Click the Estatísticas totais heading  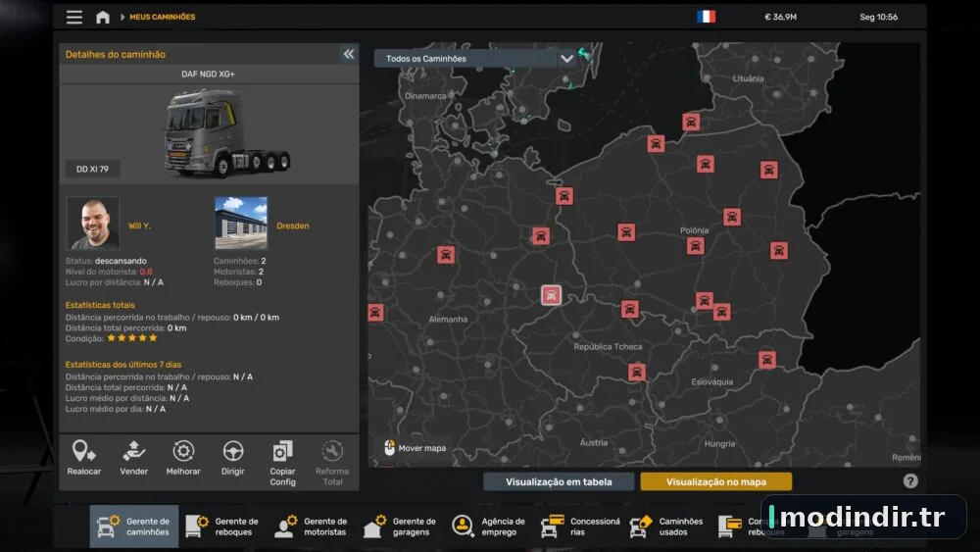[x=100, y=305]
